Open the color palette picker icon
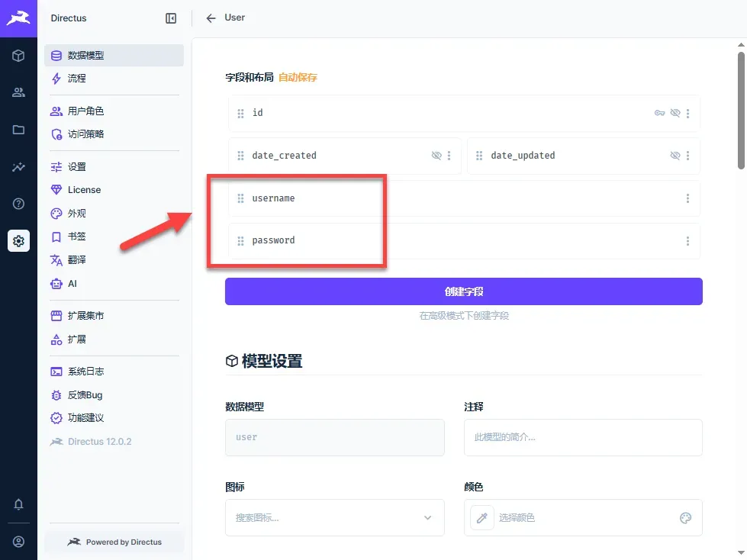The height and width of the screenshot is (560, 747). (x=685, y=517)
